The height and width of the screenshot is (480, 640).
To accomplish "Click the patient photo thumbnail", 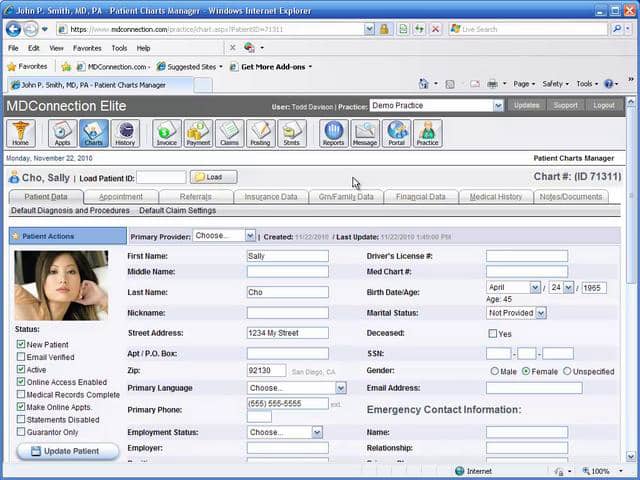I will (x=61, y=285).
